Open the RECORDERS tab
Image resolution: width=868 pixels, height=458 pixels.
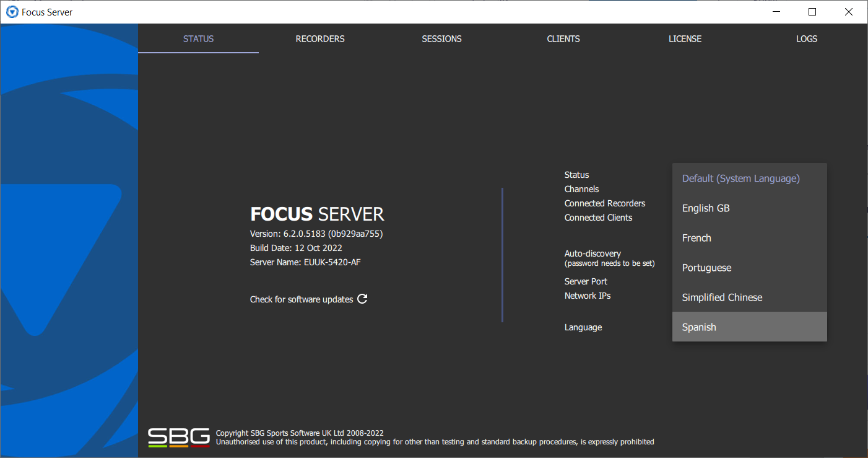point(320,38)
